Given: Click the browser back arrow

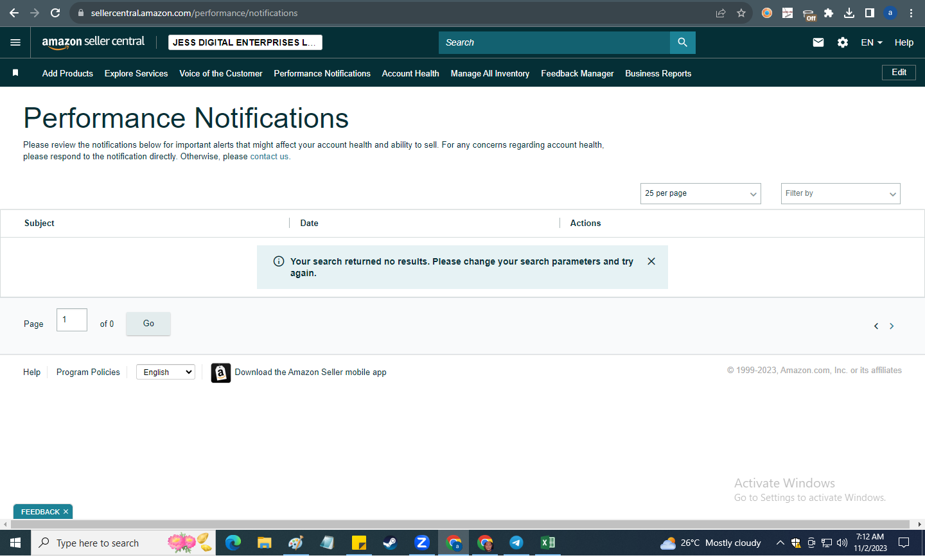Looking at the screenshot, I should coord(14,13).
